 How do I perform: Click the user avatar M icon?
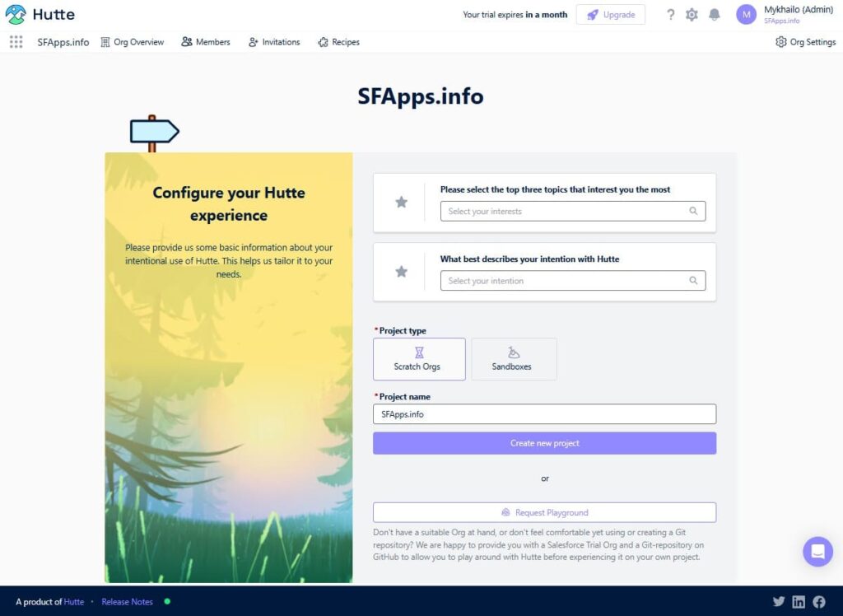pyautogui.click(x=746, y=15)
